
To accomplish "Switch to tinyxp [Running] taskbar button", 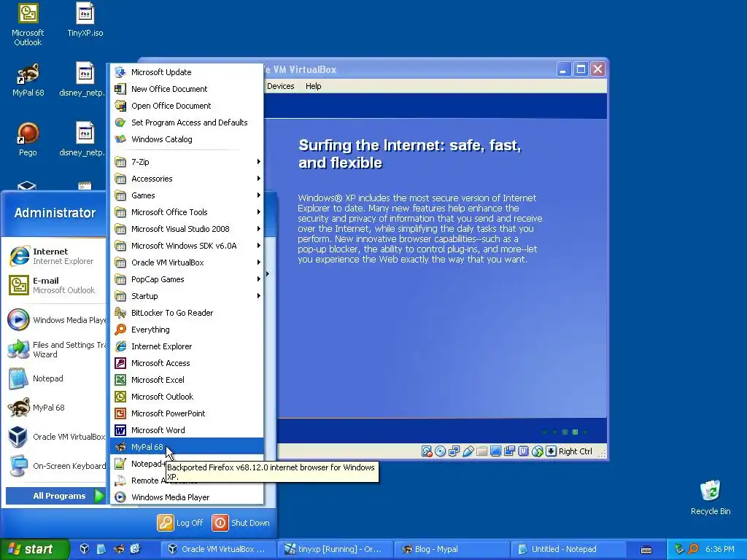I will click(x=335, y=549).
